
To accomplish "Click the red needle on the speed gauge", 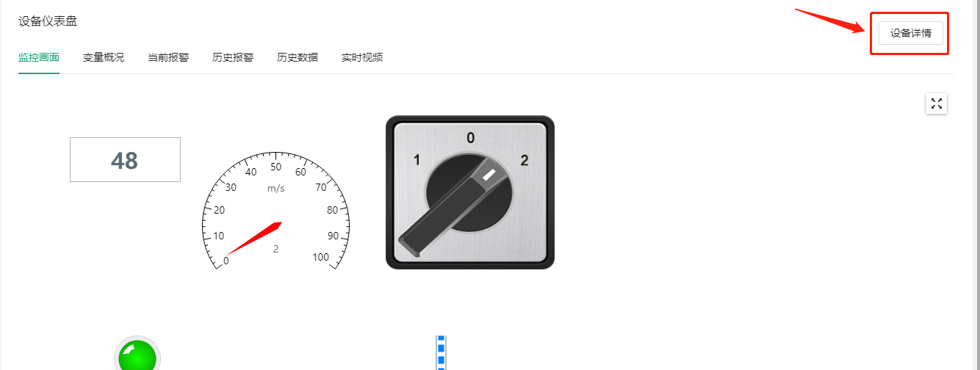I will click(253, 239).
